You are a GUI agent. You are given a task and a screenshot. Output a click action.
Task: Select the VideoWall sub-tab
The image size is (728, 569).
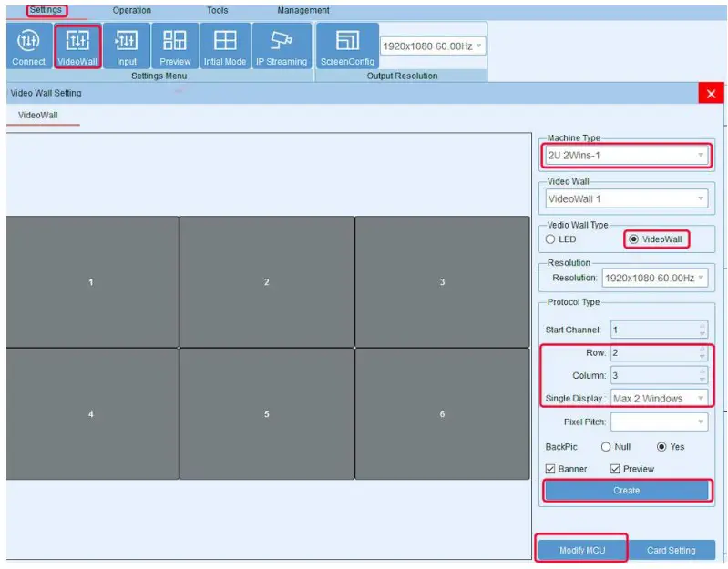[38, 115]
